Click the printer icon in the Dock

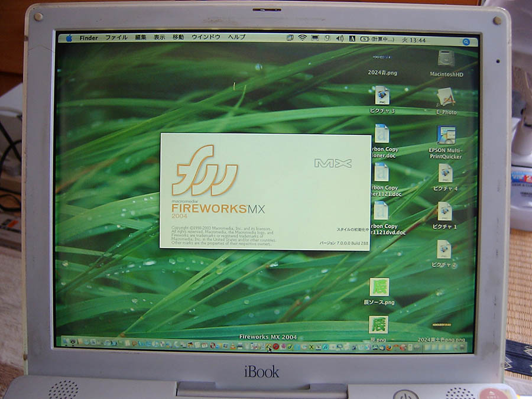(x=239, y=346)
